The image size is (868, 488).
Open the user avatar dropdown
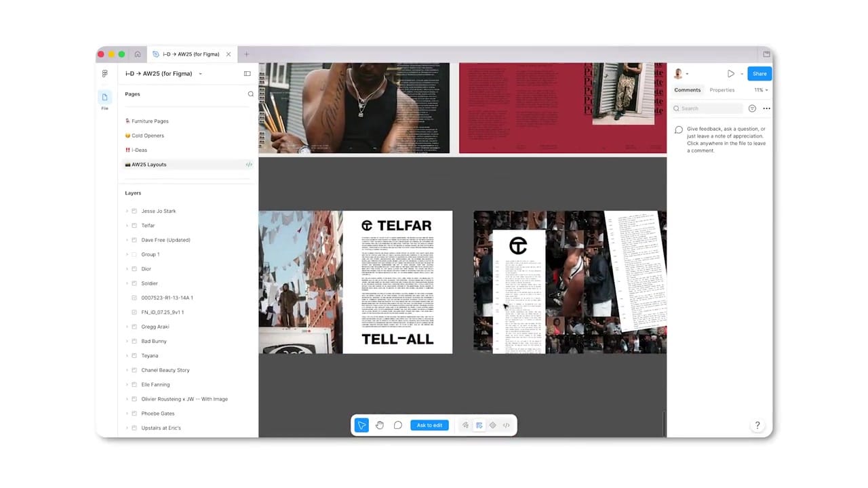coord(680,73)
